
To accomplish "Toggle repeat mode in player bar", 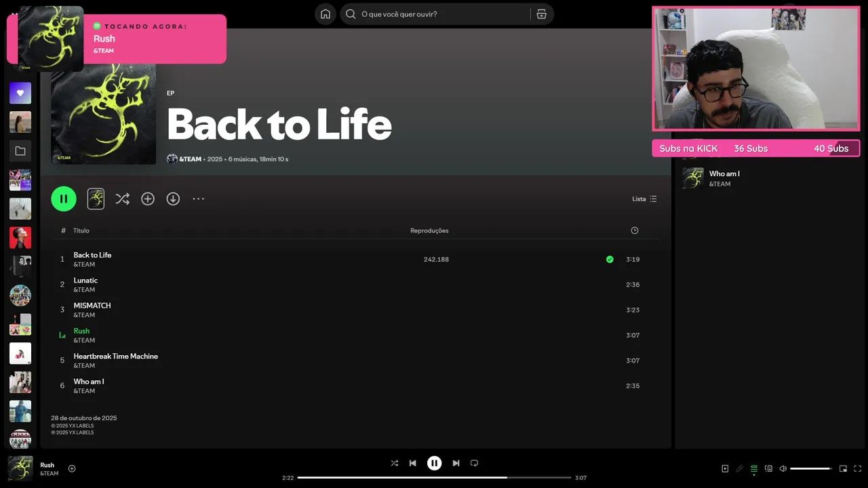I will click(x=474, y=463).
